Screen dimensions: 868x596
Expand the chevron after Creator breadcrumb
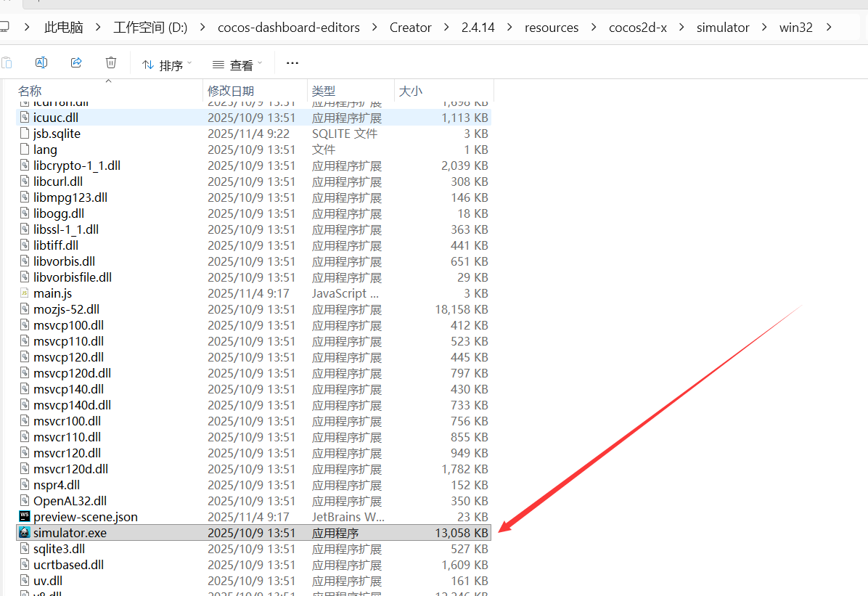pyautogui.click(x=446, y=27)
